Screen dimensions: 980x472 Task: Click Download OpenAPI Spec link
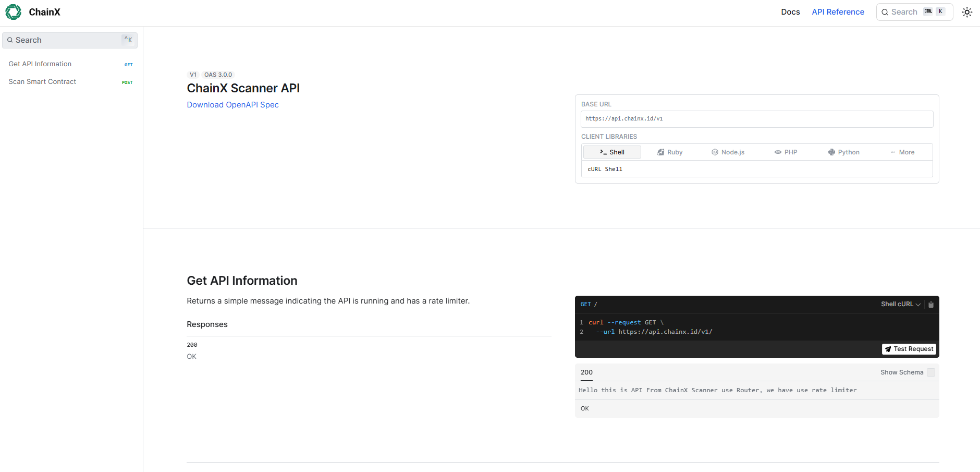pyautogui.click(x=232, y=105)
